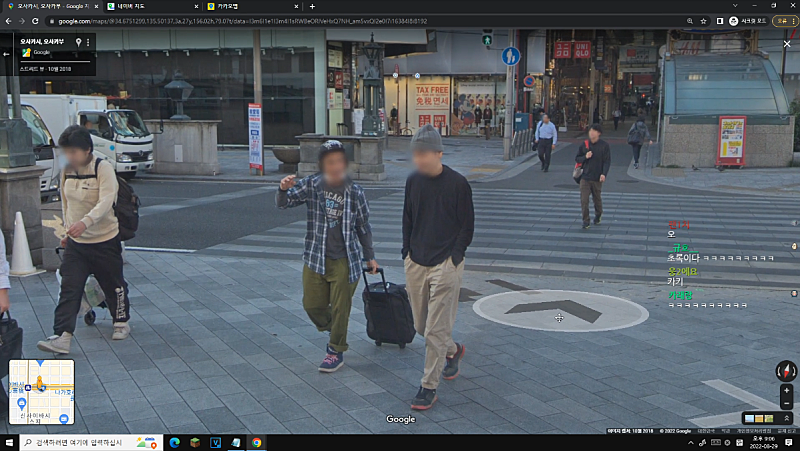Open the Windows Start menu
Viewport: 800px width, 451px height.
(x=9, y=442)
